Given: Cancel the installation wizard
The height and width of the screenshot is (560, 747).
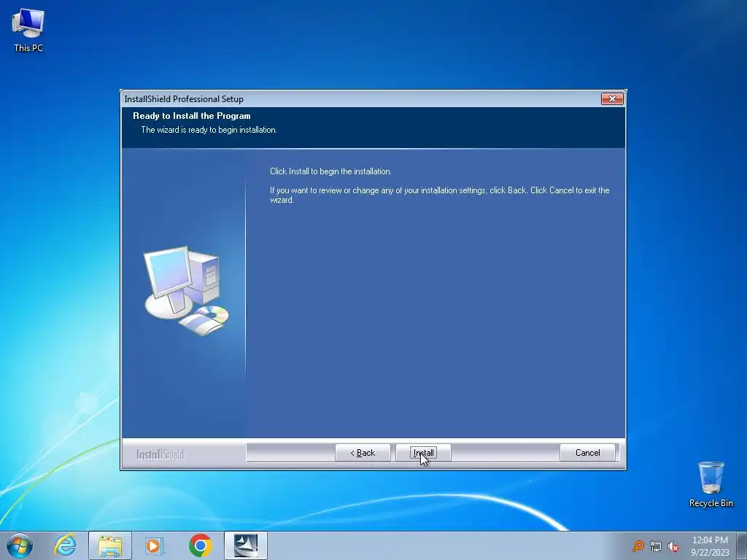Looking at the screenshot, I should [x=587, y=452].
